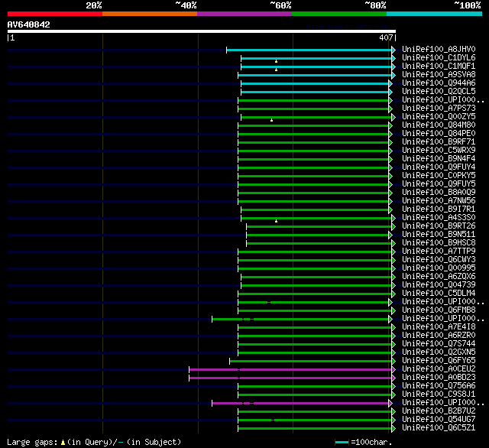Open hit UniRef100_A8JHV0

tap(439, 49)
